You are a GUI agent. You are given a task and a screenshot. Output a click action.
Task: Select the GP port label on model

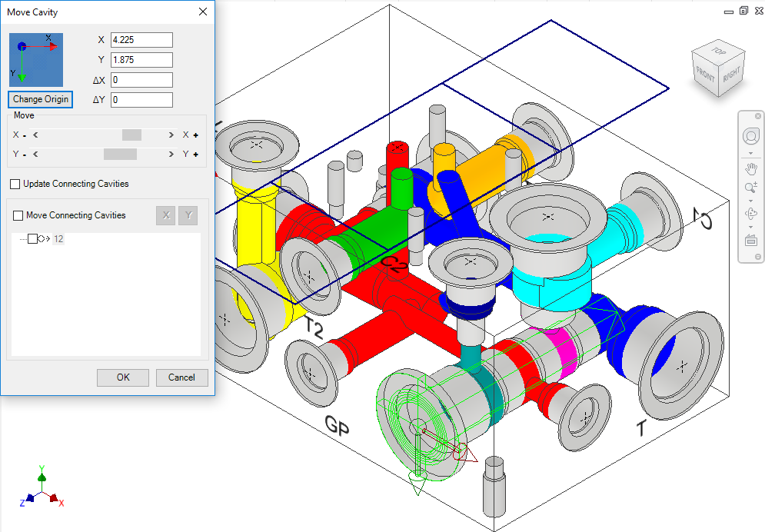click(338, 426)
